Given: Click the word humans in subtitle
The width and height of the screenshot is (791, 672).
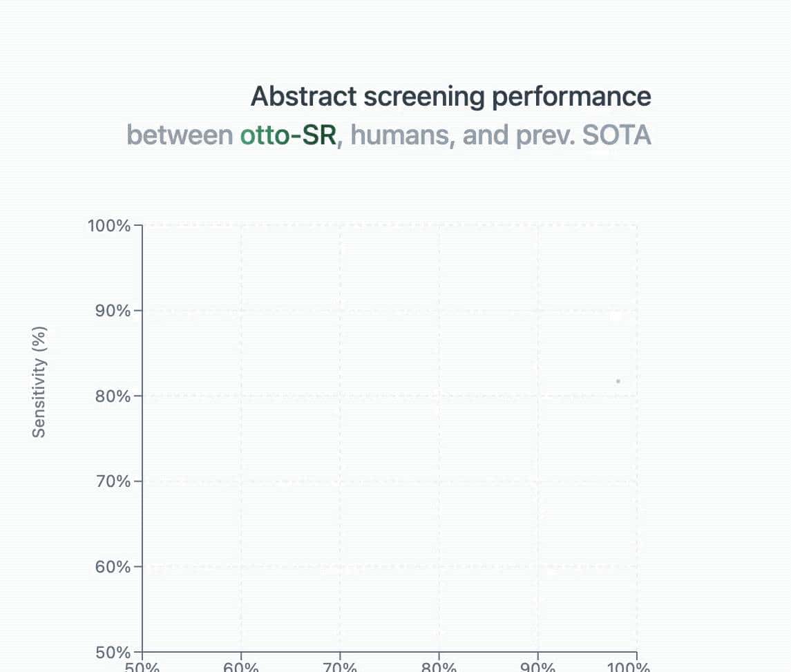Looking at the screenshot, I should (x=401, y=135).
